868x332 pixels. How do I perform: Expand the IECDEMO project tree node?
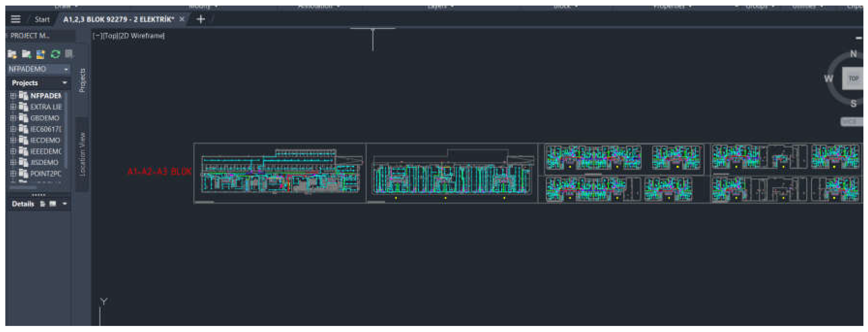[x=13, y=140]
